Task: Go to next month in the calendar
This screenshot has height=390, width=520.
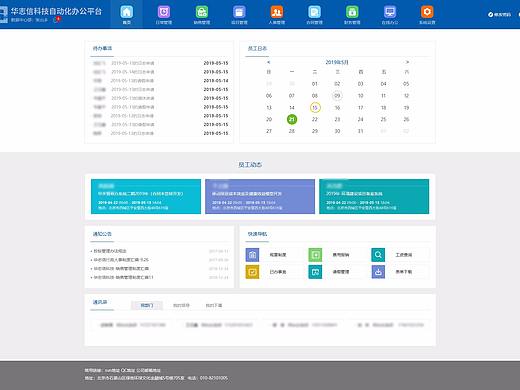Action: 407,62
